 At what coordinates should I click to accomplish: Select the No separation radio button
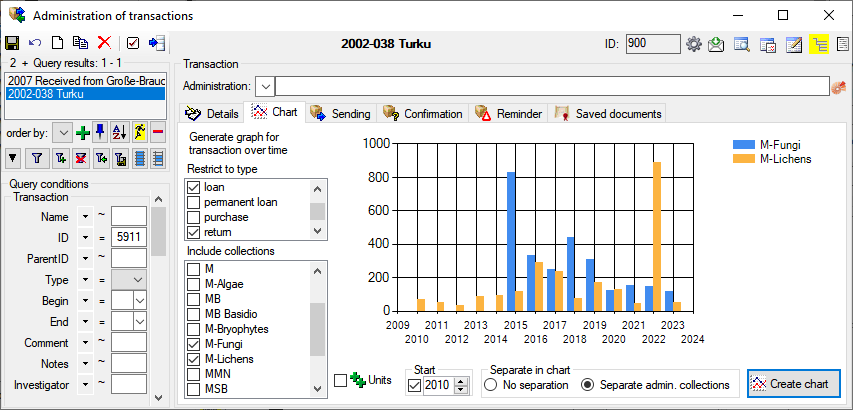pos(490,385)
